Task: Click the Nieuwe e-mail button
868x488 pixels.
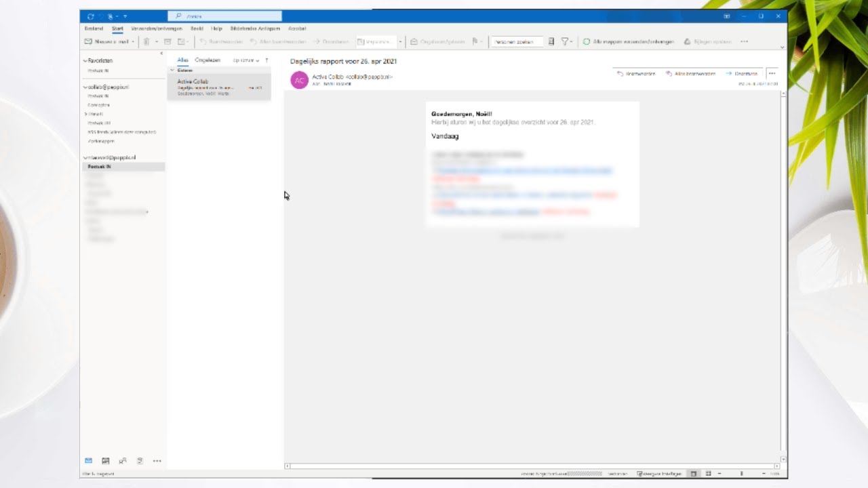Action: click(x=106, y=41)
